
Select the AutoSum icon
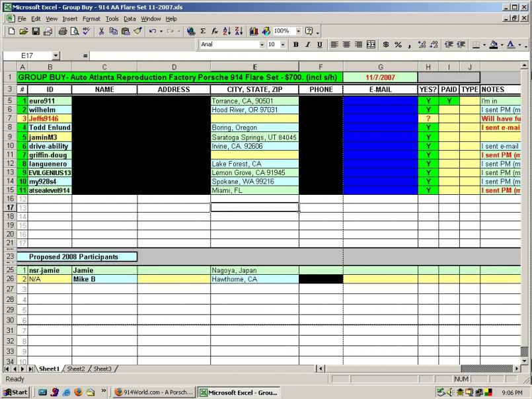click(203, 30)
